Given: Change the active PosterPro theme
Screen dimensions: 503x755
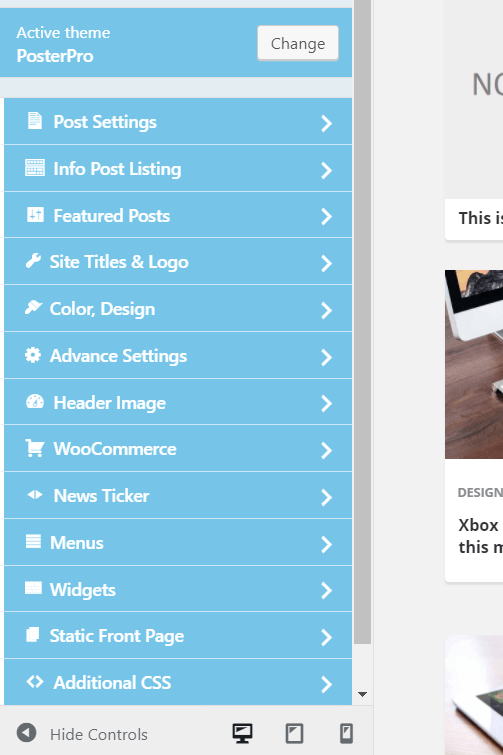Looking at the screenshot, I should coord(298,43).
